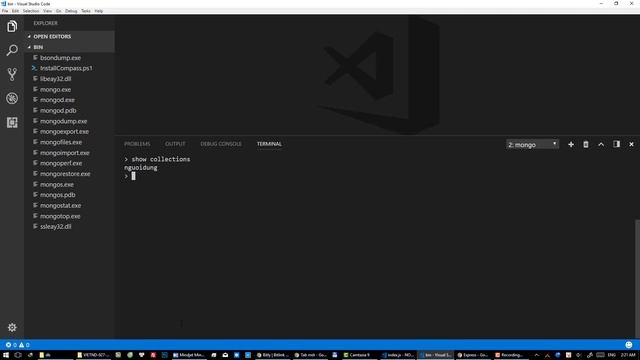Click the 'nguoidung' output in terminal
This screenshot has height=360, width=640.
point(141,167)
